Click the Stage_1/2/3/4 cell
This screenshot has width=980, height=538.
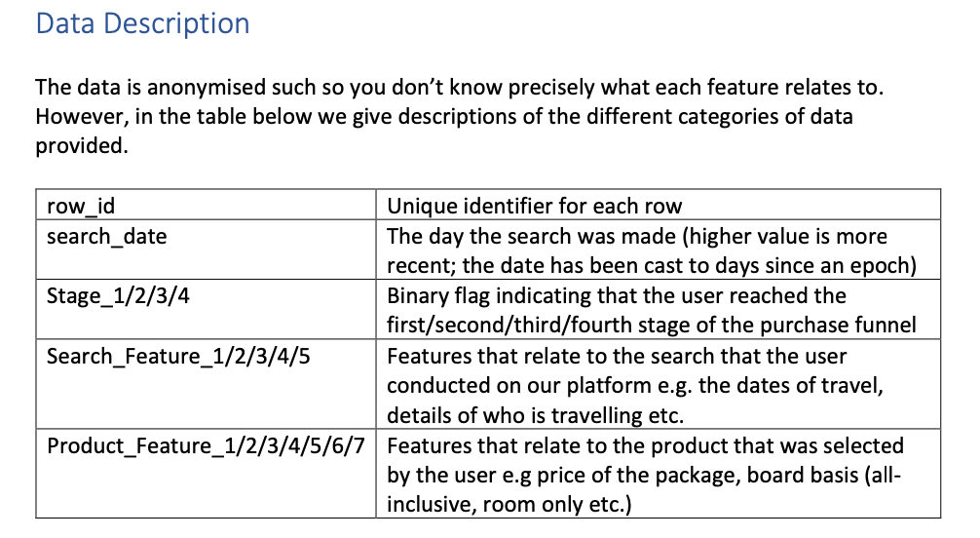[x=206, y=310]
